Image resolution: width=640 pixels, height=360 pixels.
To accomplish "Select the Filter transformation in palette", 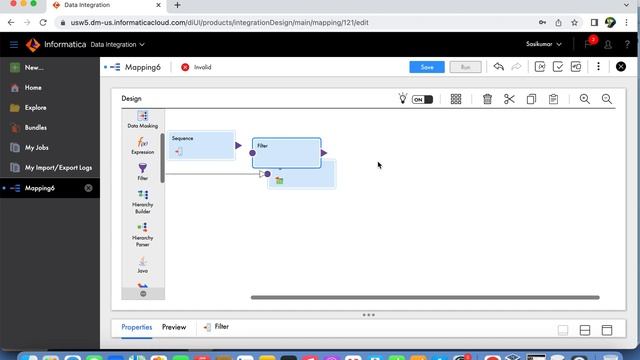I will [142, 172].
